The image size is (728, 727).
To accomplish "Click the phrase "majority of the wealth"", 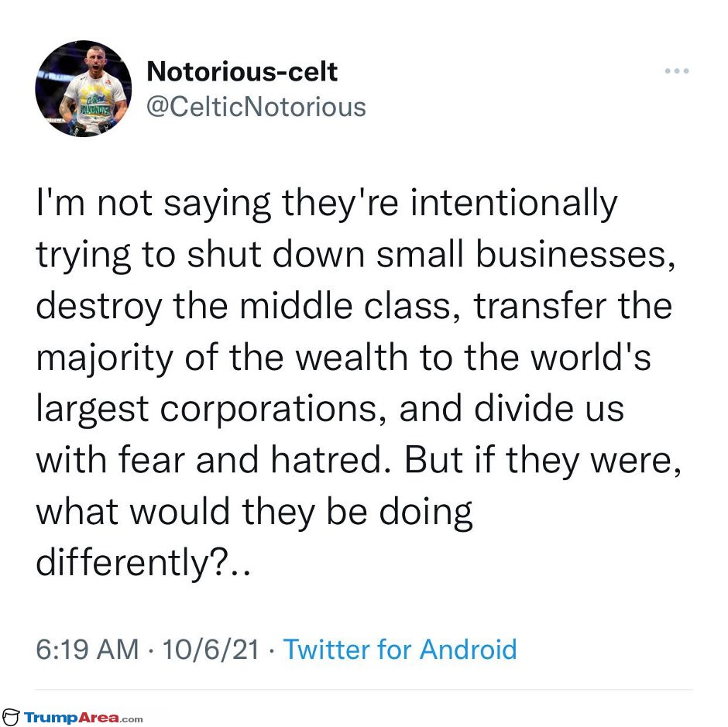I will point(222,358).
